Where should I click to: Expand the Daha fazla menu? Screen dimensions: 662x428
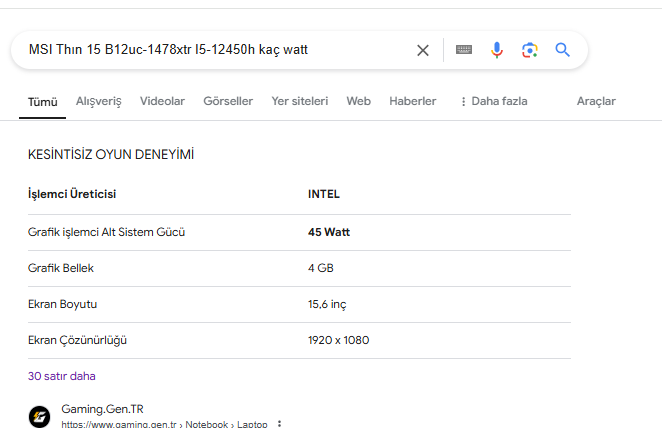494,101
